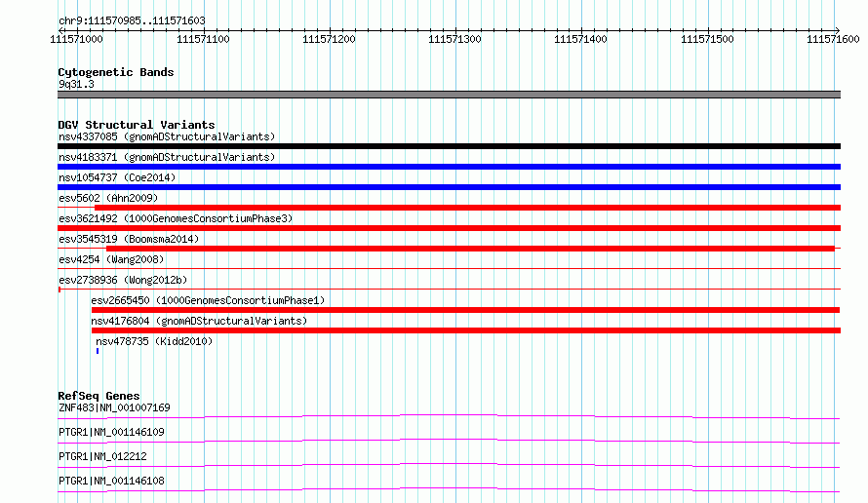Select variant label esv5602 (Ahn2009)

pos(108,198)
